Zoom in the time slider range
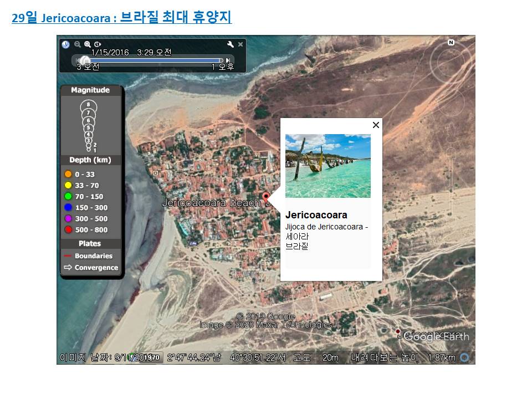Image resolution: width=532 pixels, height=399 pixels. tap(88, 44)
